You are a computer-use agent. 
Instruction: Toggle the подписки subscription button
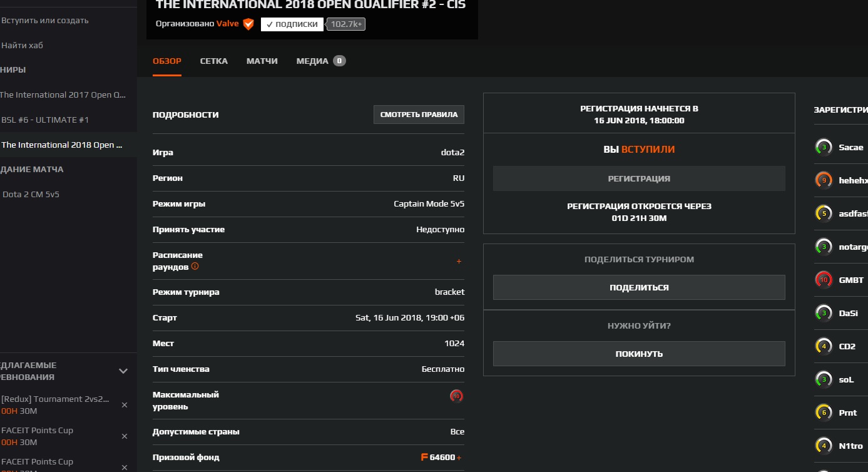(292, 24)
